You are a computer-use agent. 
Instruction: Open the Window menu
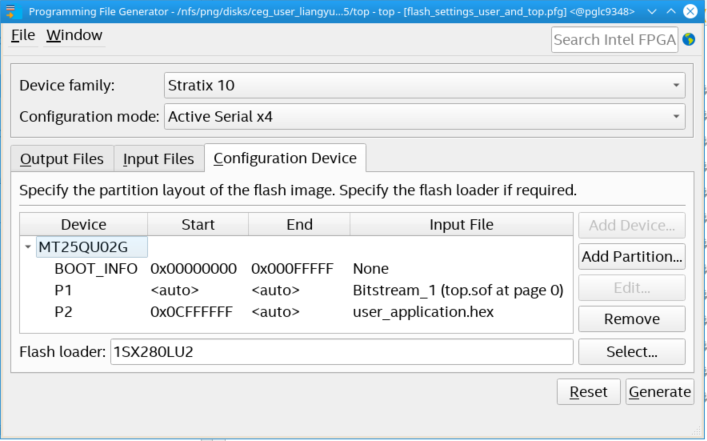pos(74,35)
